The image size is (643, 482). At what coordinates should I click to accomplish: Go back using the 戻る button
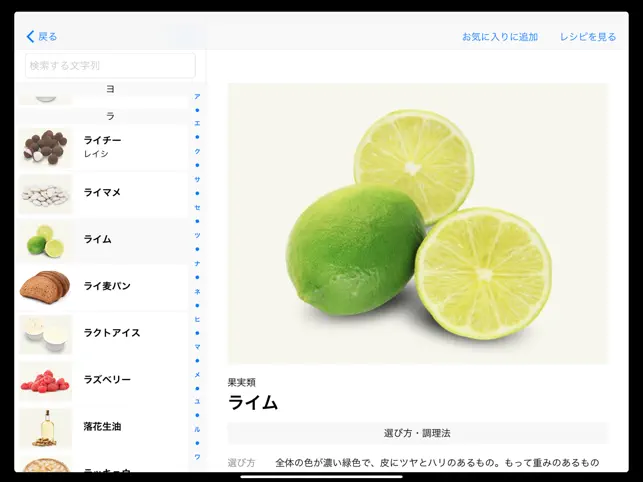(x=42, y=37)
